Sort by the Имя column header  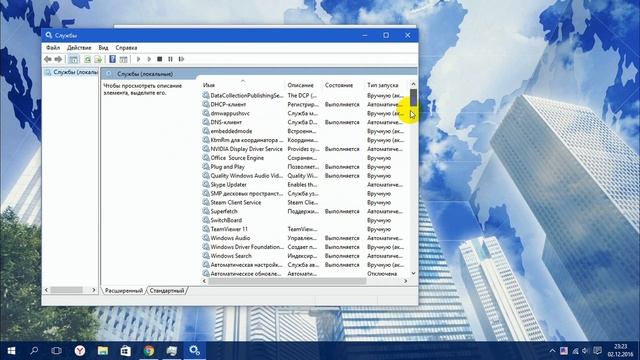243,85
